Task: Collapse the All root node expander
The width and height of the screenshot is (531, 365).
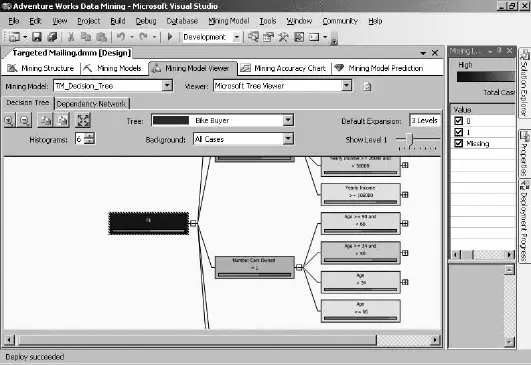Action: [x=193, y=223]
